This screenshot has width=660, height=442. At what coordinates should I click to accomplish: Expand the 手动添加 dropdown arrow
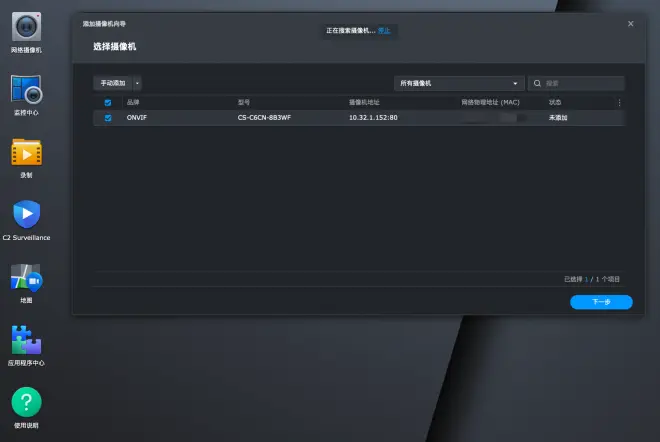click(137, 83)
